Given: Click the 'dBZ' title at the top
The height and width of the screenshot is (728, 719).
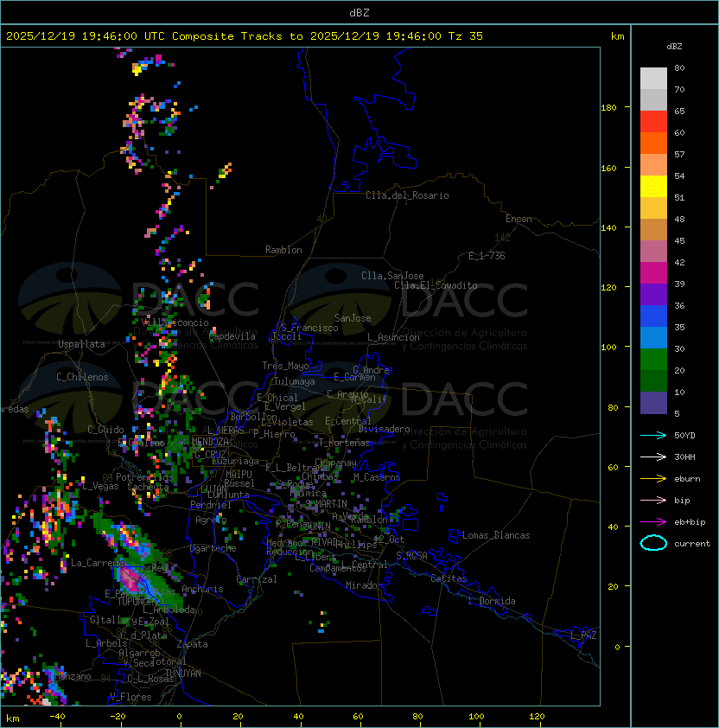Looking at the screenshot, I should (359, 13).
